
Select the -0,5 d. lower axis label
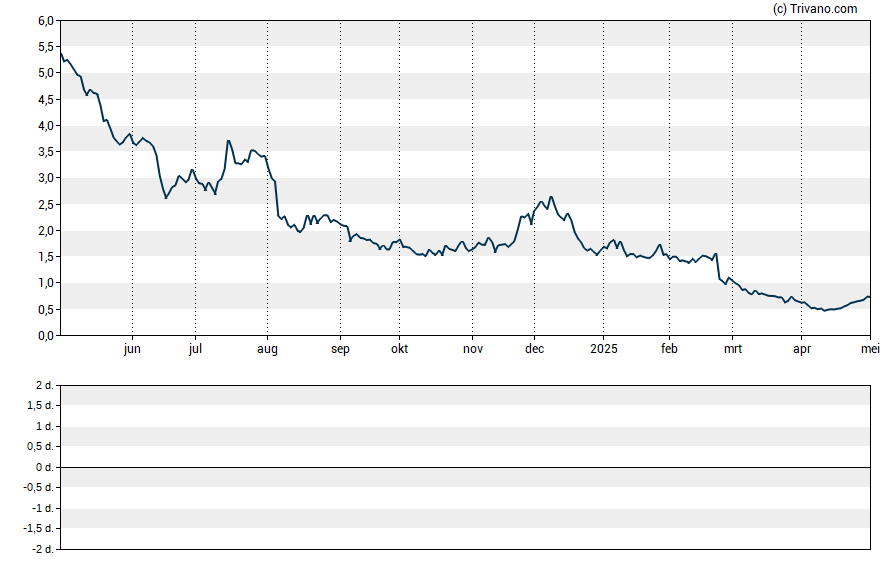(39, 487)
